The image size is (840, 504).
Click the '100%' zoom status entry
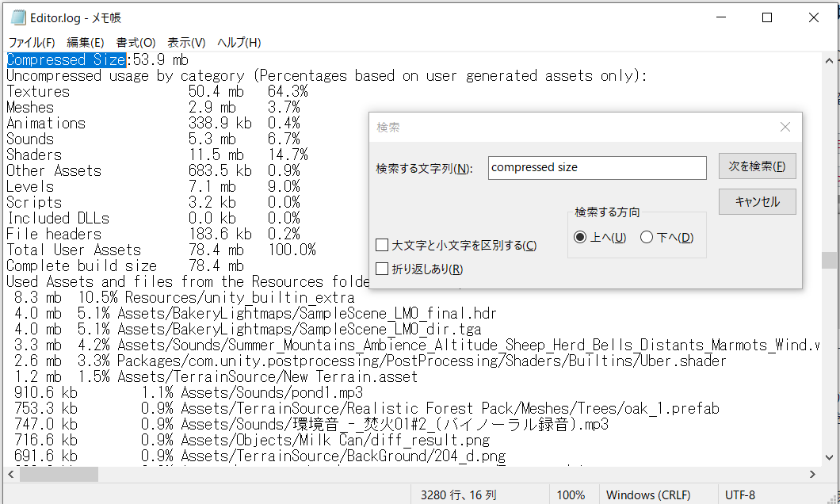[x=571, y=495]
